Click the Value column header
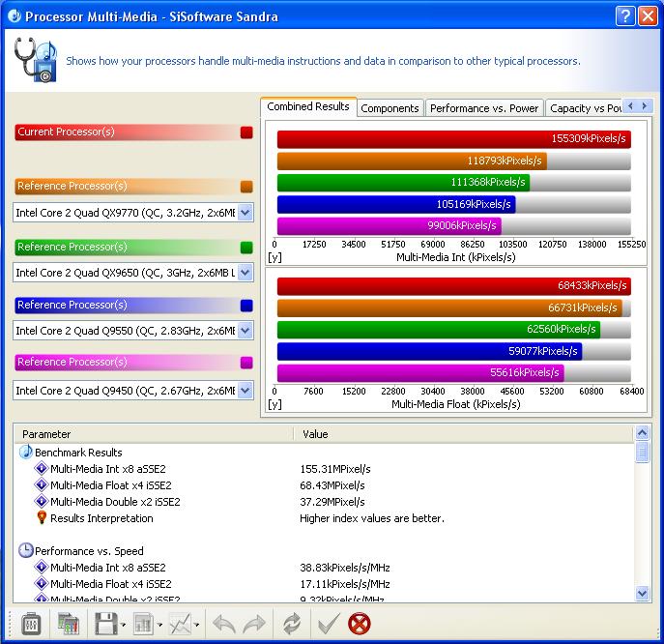This screenshot has width=664, height=644. (463, 434)
